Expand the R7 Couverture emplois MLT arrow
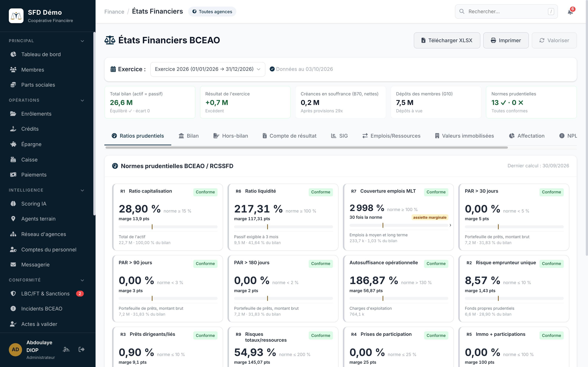 (x=450, y=225)
